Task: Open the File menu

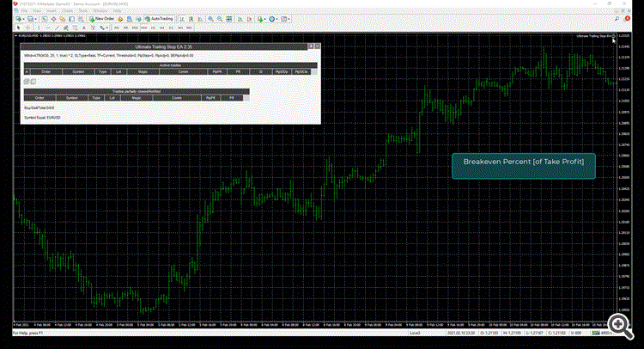Action: pos(24,10)
